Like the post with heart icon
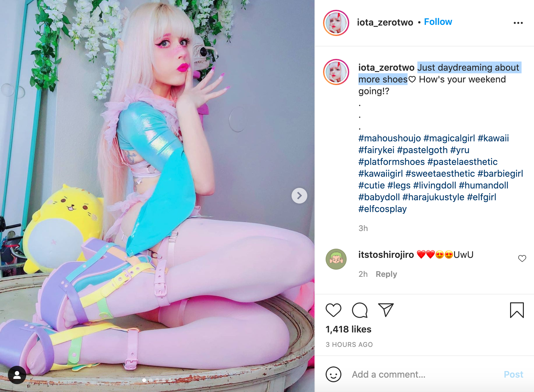The width and height of the screenshot is (534, 392). 334,310
